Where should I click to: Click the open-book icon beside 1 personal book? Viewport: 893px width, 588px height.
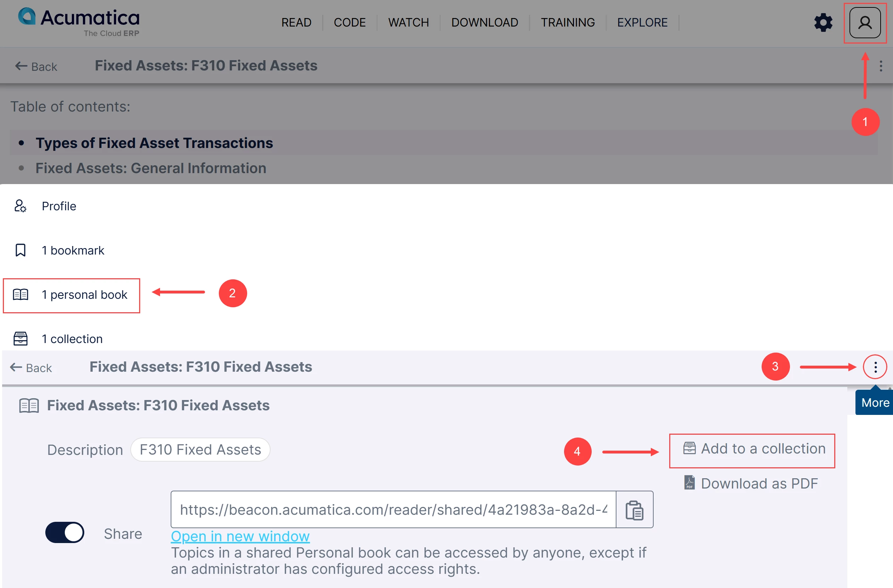coord(20,295)
